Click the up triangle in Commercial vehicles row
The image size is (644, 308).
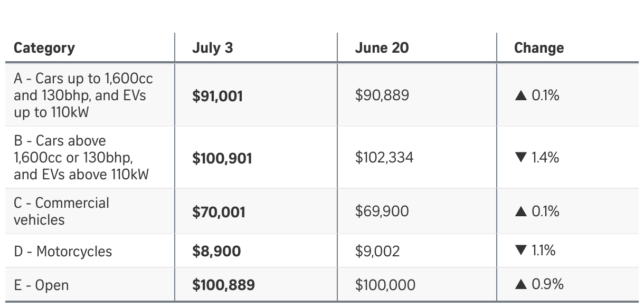(x=520, y=211)
